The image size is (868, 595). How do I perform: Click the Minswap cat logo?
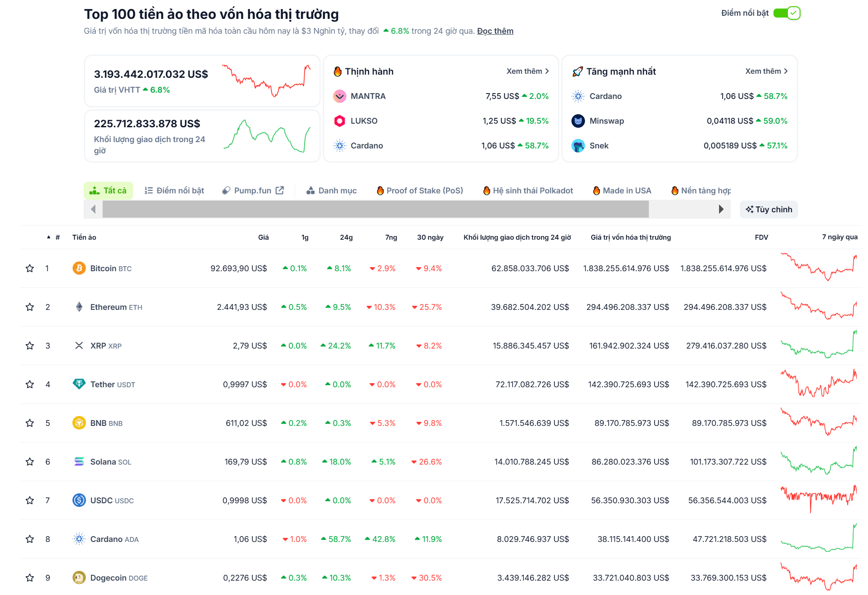[x=578, y=121]
